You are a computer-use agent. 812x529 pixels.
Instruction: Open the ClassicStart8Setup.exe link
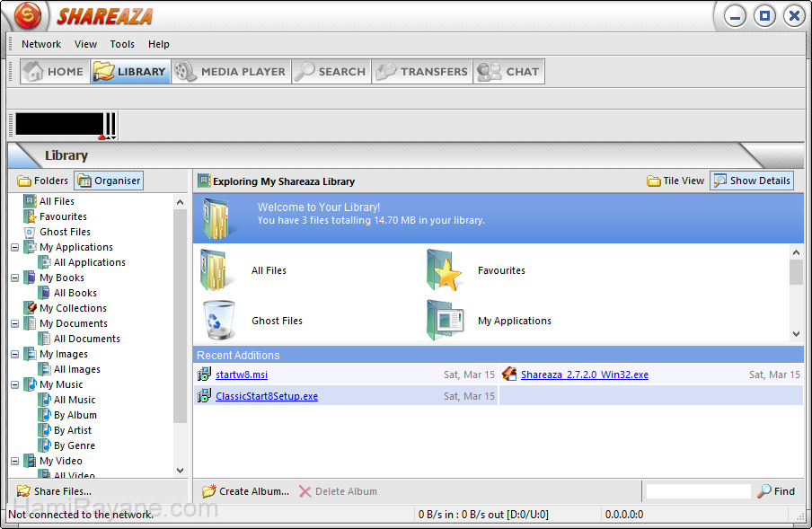coord(267,396)
